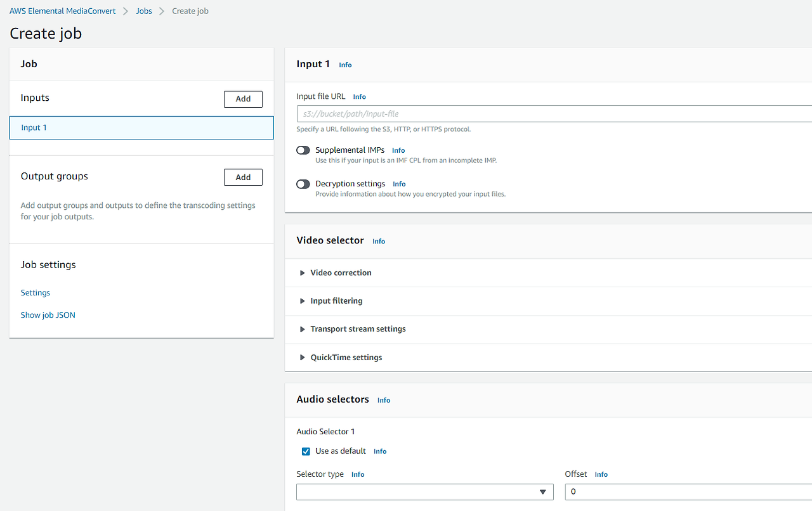Open Info for Video selector
The image size is (812, 511).
379,242
